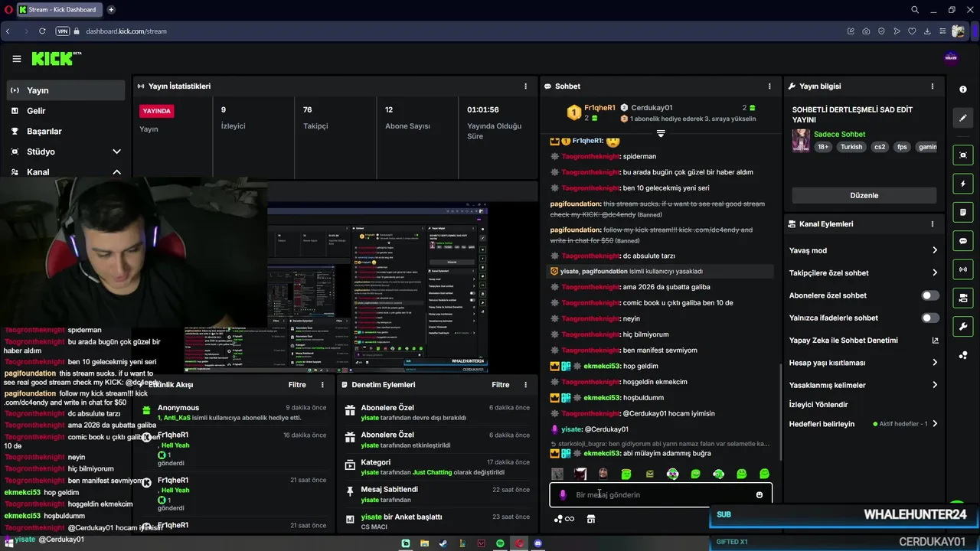This screenshot has height=551, width=980.
Task: Click the Opera VPN badge in the address bar
Action: click(x=63, y=31)
